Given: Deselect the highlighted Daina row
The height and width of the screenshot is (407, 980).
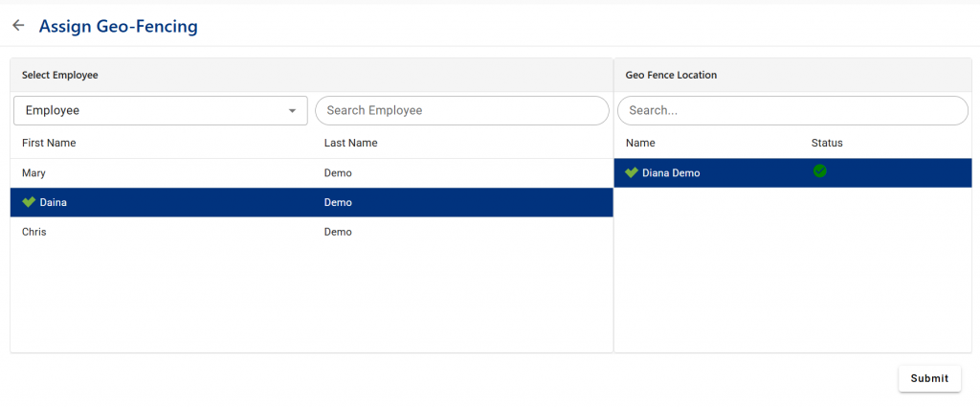Looking at the screenshot, I should (x=311, y=203).
